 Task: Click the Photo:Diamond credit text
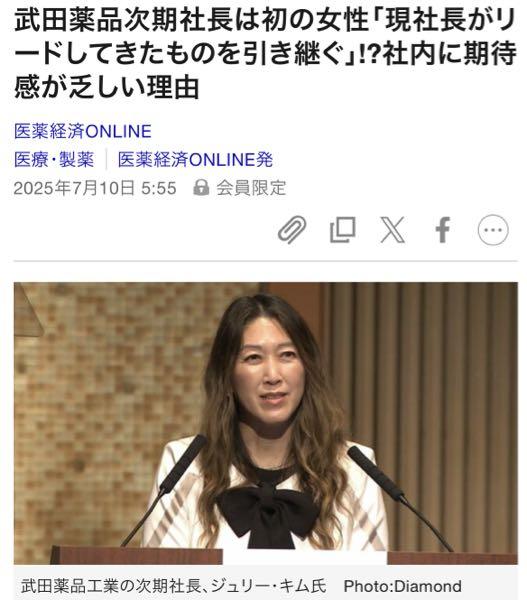point(402,586)
